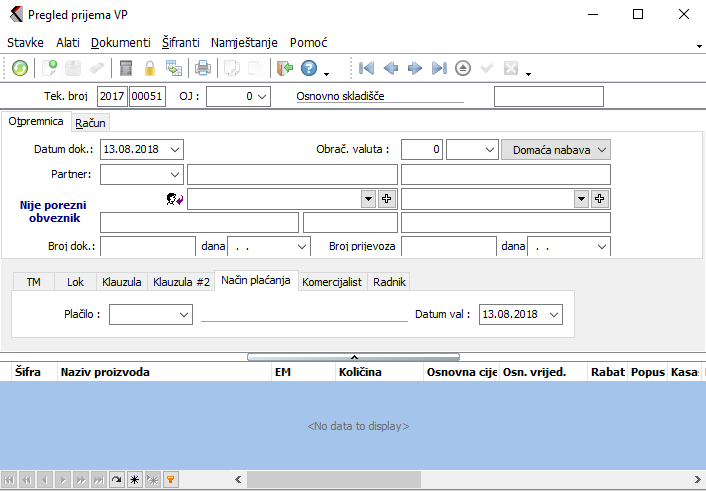Click the printer icon
Image resolution: width=706 pixels, height=491 pixels.
tap(203, 69)
